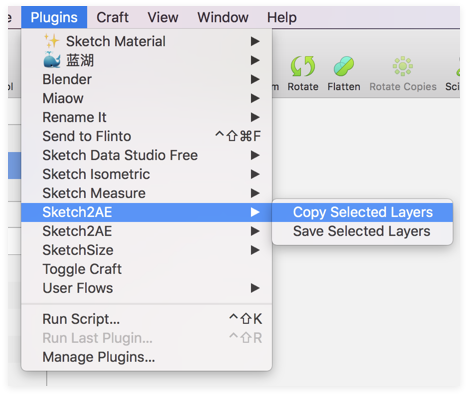The image size is (468, 396).
Task: Open the Craft menu
Action: 112,17
